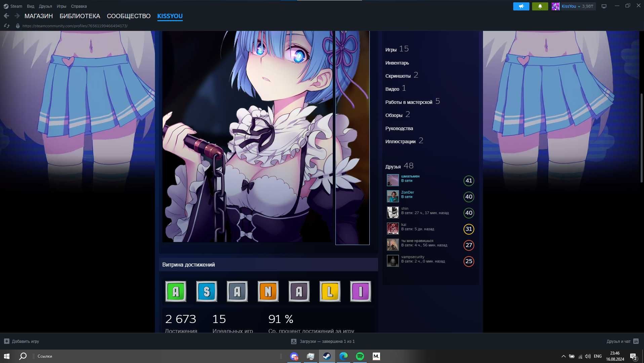Viewport: 644px width, 363px height.
Task: Open the Скриншоты link
Action: pos(402,75)
